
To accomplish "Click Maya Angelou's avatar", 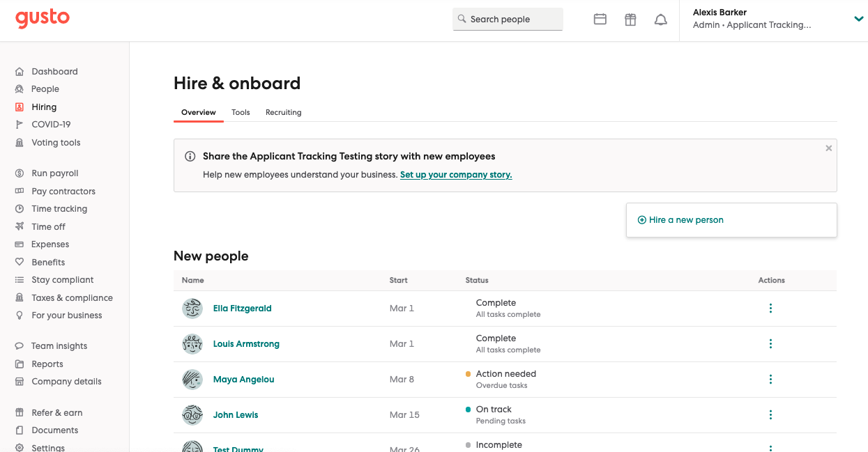I will (x=192, y=380).
